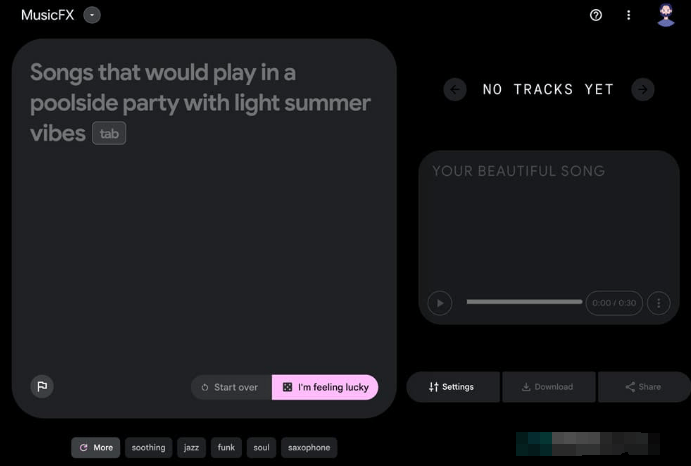Open the user profile avatar

(x=666, y=15)
